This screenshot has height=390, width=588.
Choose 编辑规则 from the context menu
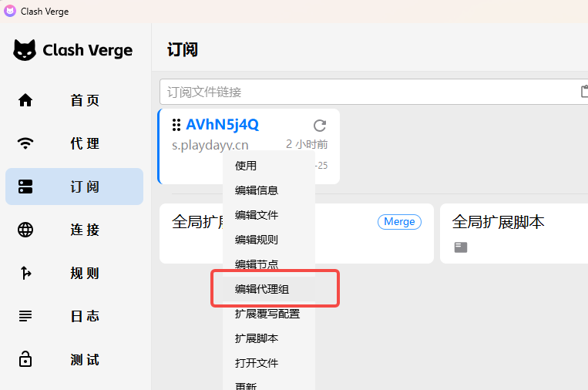click(269, 240)
